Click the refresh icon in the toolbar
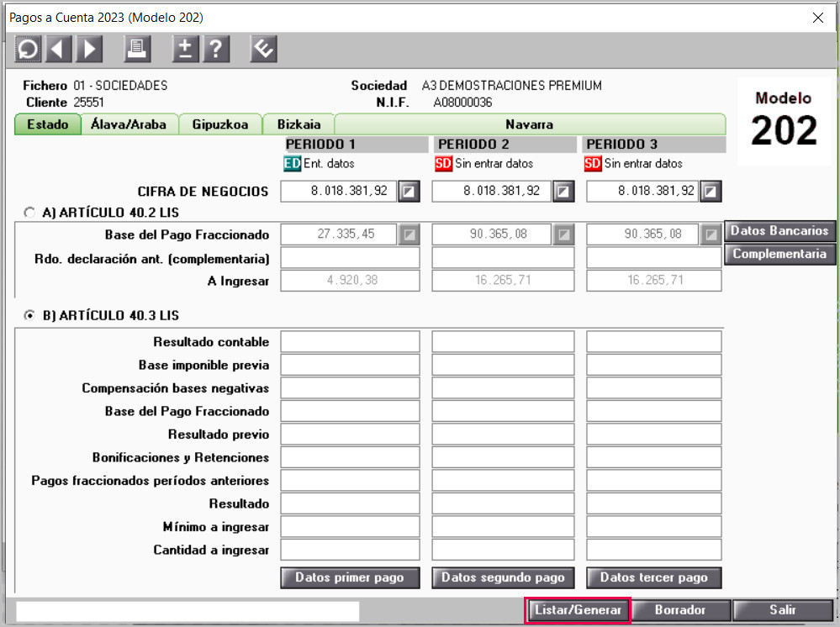Screen dimensions: 840x627 (28, 50)
